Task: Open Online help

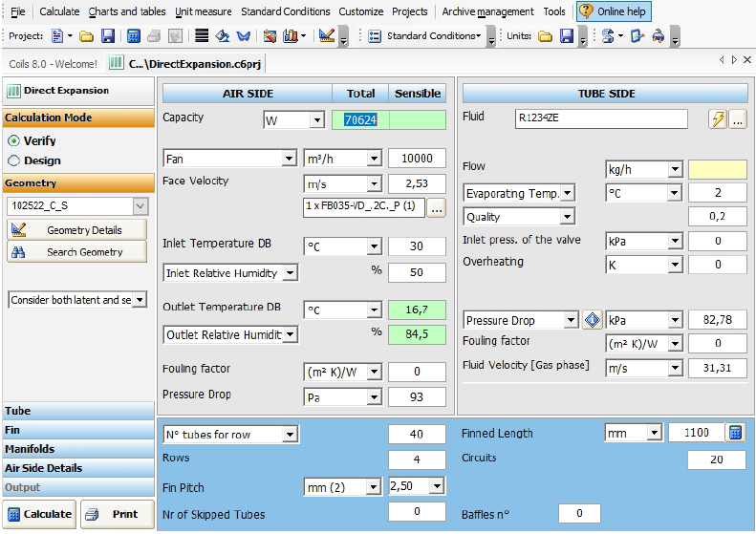Action: click(x=612, y=11)
